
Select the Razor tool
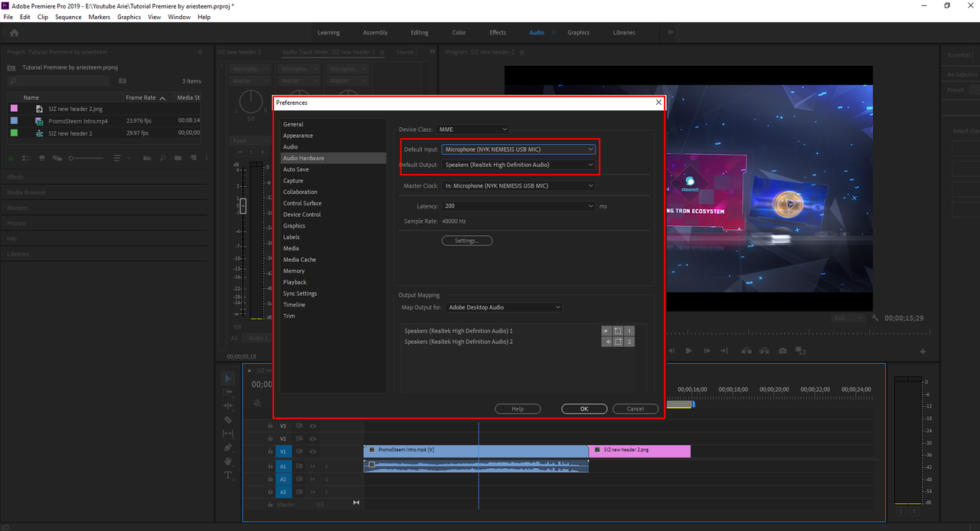(x=228, y=420)
